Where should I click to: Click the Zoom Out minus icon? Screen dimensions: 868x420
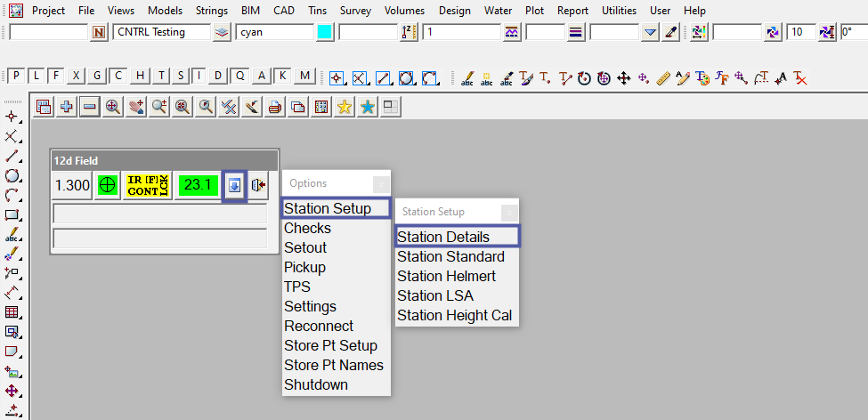pos(90,107)
